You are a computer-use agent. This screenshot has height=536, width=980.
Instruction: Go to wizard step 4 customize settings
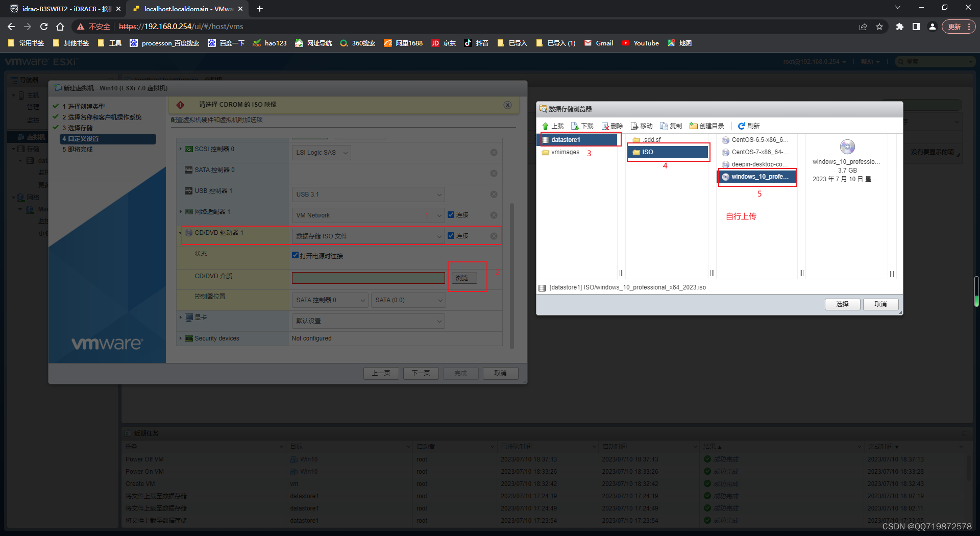tap(108, 139)
